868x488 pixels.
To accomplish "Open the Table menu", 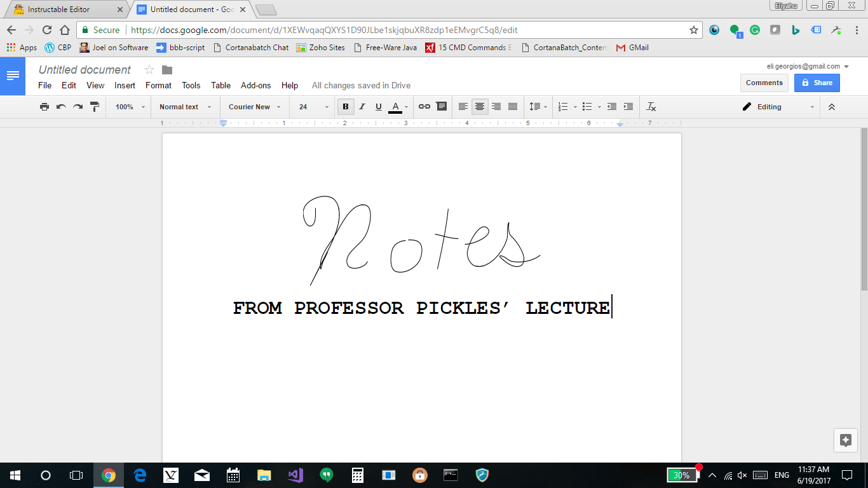I will (220, 85).
